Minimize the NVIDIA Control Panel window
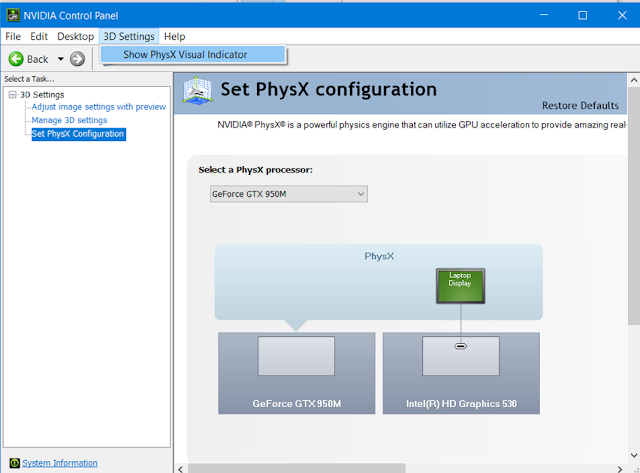Image resolution: width=640 pixels, height=473 pixels. (544, 15)
